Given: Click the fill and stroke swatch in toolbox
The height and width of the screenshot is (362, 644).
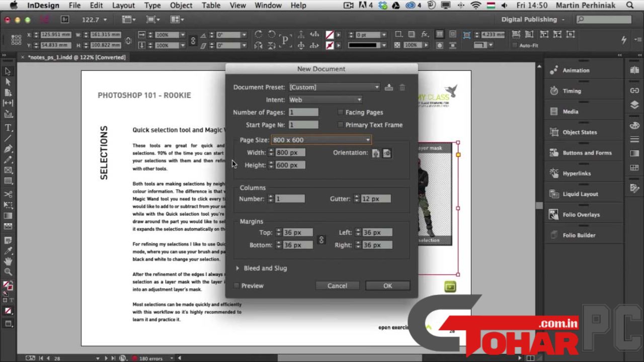Looking at the screenshot, I should tap(8, 286).
